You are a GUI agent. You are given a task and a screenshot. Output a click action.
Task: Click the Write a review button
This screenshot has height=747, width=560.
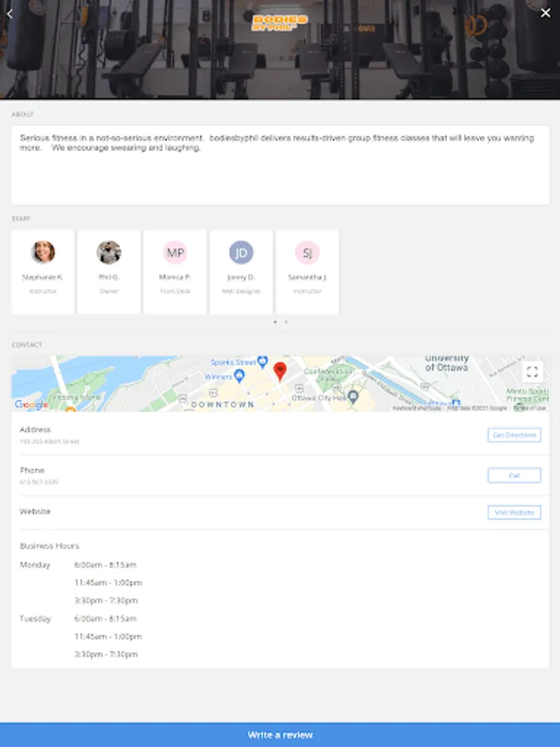point(280,735)
